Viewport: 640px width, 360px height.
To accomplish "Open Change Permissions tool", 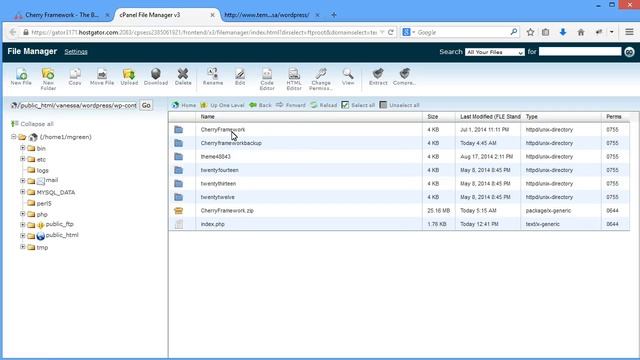I will pos(321,79).
